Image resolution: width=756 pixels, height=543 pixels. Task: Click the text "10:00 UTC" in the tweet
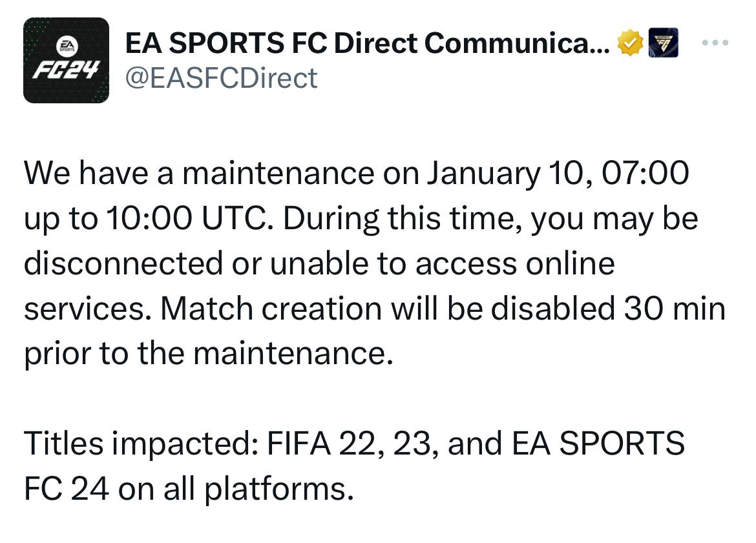186,218
